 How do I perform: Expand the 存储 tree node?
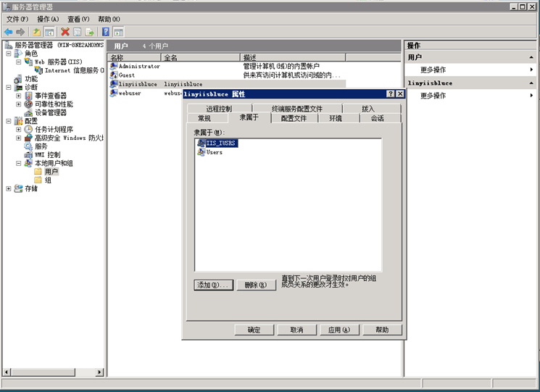(x=9, y=189)
